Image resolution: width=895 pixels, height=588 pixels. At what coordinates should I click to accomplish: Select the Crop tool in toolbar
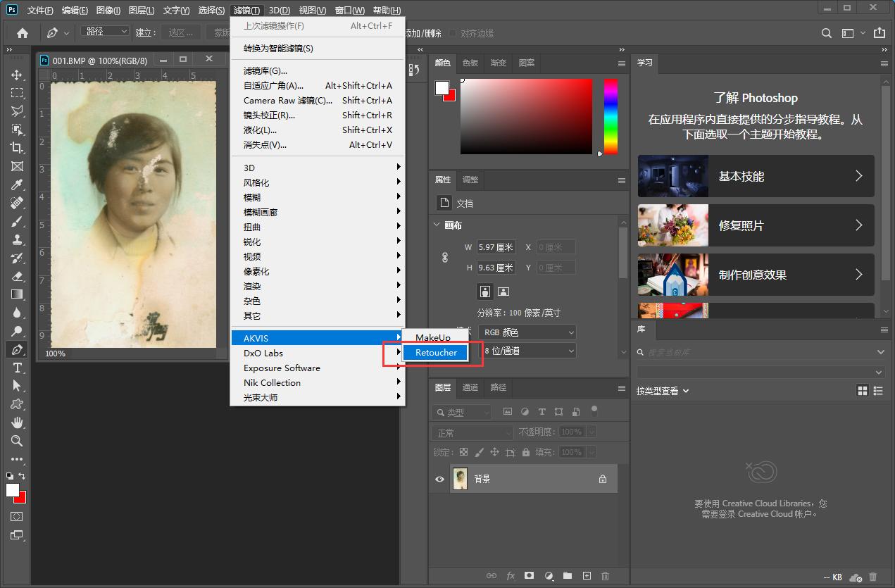click(17, 148)
